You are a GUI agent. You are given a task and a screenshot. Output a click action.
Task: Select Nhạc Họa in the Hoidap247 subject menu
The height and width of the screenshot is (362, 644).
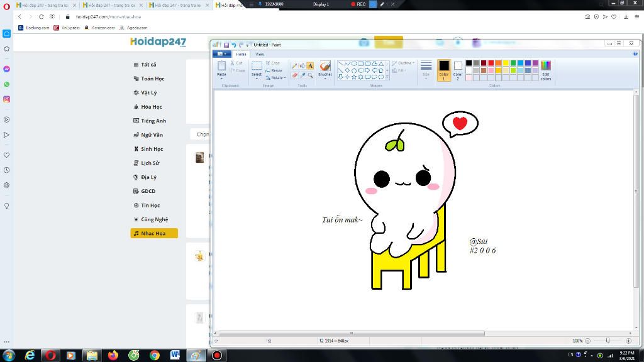tap(154, 233)
